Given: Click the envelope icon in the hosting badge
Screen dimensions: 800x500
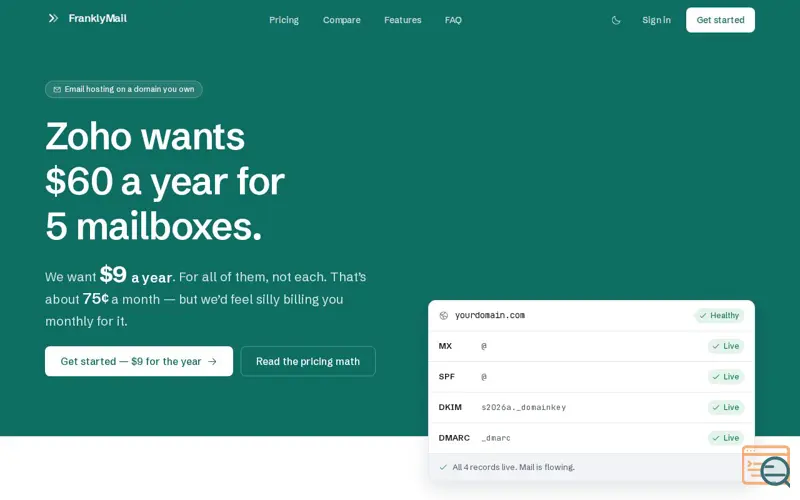Looking at the screenshot, I should (57, 89).
